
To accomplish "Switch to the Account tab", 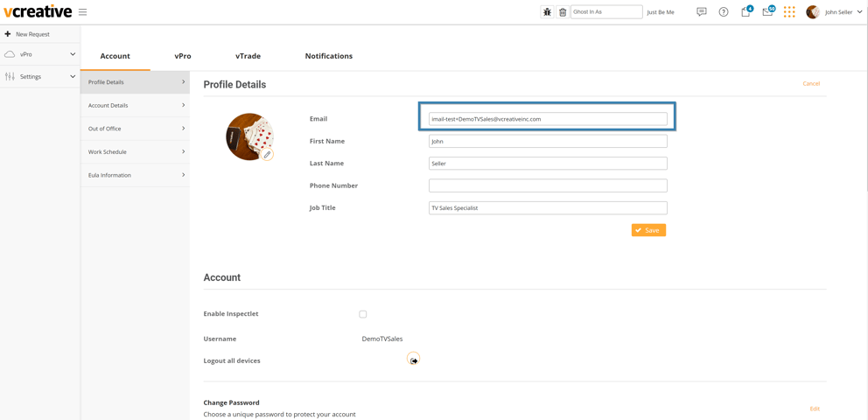I will pos(115,56).
